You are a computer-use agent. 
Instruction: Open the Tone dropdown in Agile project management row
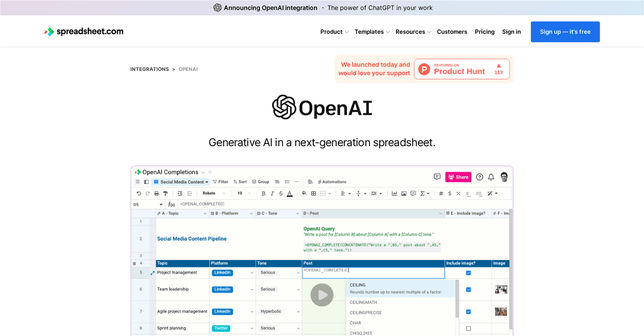(x=298, y=312)
